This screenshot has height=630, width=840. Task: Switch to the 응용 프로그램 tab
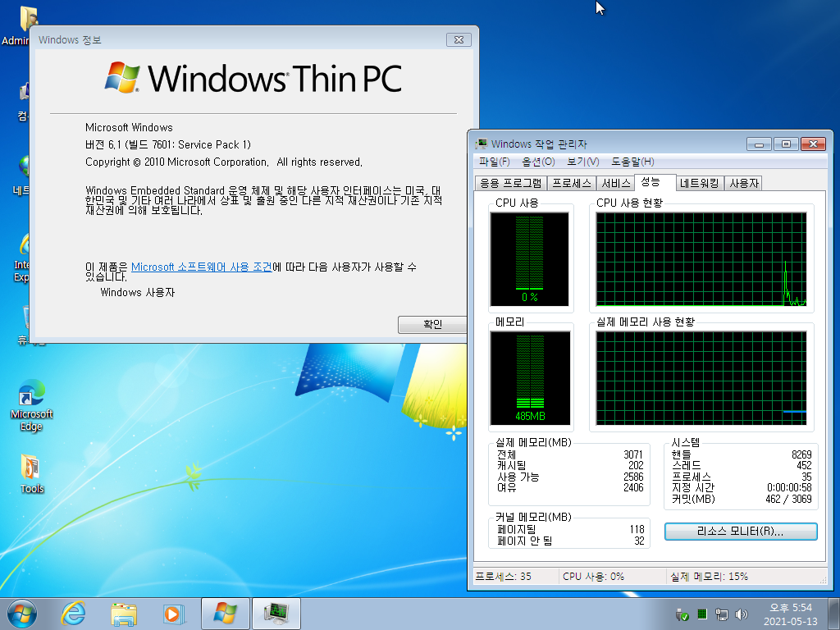[511, 183]
